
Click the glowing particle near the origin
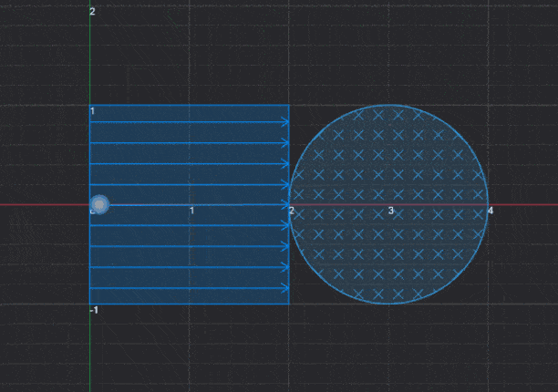click(x=100, y=204)
